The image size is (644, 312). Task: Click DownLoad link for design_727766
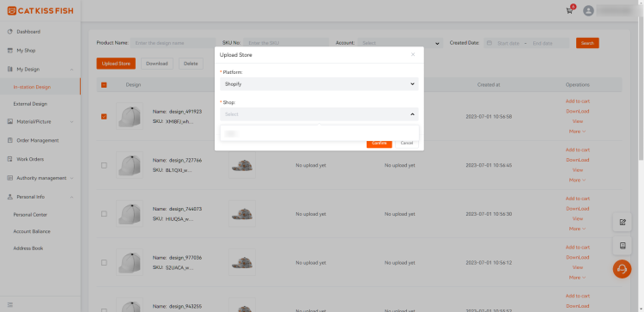tap(577, 160)
